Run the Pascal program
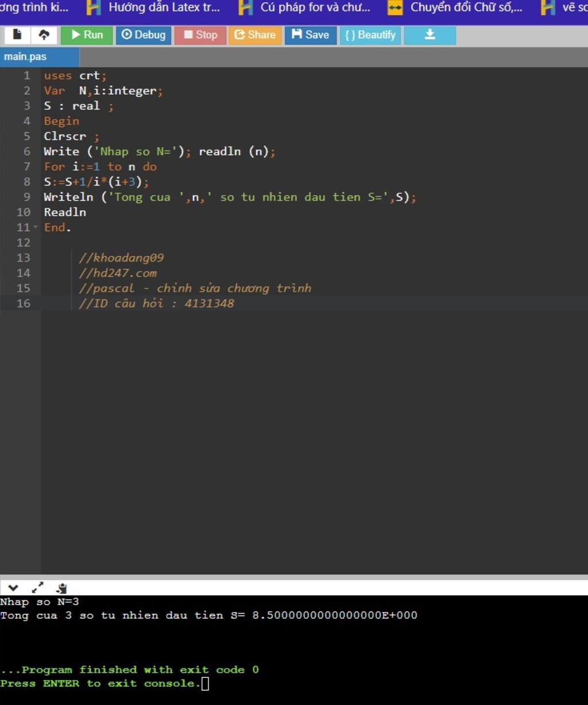The width and height of the screenshot is (588, 705). tap(87, 35)
